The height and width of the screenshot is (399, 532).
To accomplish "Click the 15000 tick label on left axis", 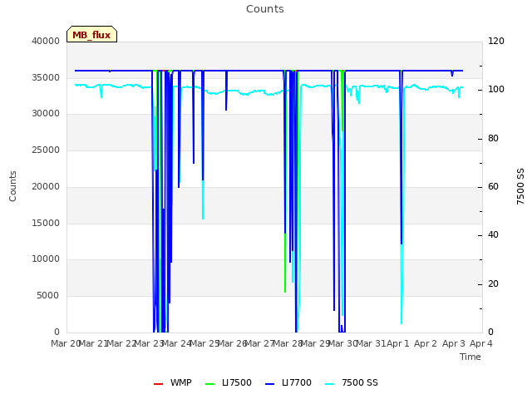I will click(46, 224).
